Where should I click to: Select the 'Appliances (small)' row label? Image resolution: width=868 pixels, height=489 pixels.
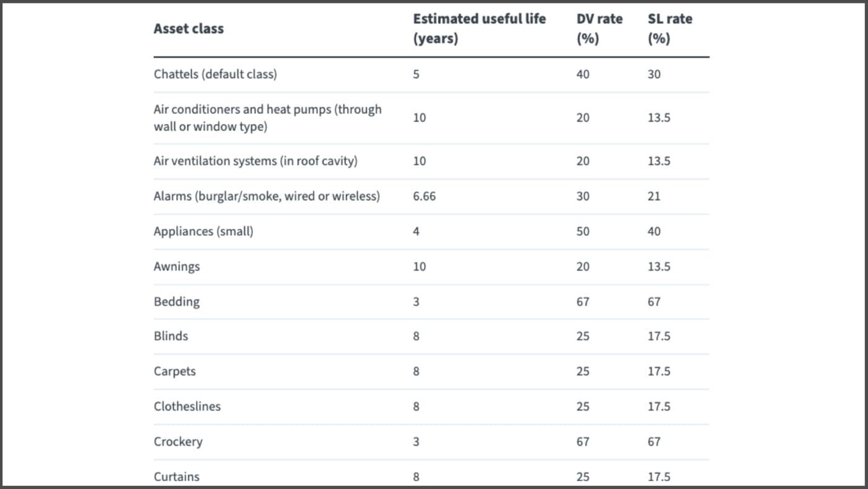pyautogui.click(x=203, y=231)
